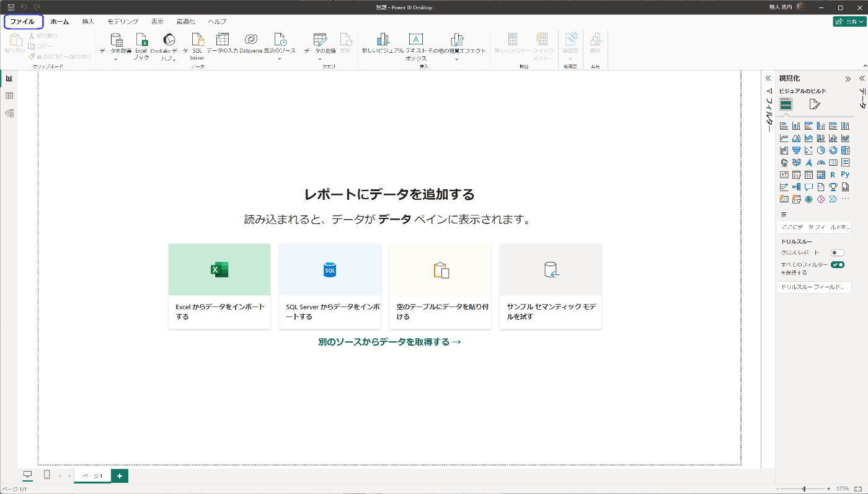The height and width of the screenshot is (494, 868).
Task: Click 新しいビジュアル in the ribbon
Action: tap(383, 43)
